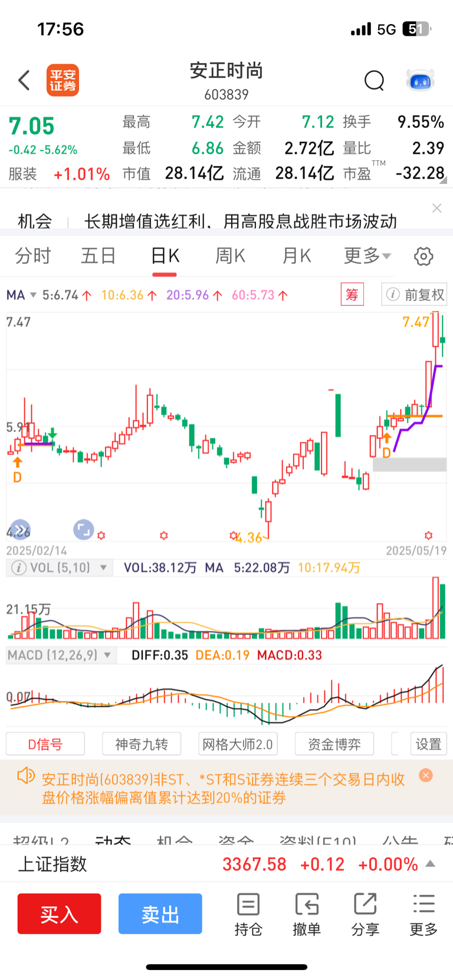Read the price deviation announcement text

coord(223,788)
